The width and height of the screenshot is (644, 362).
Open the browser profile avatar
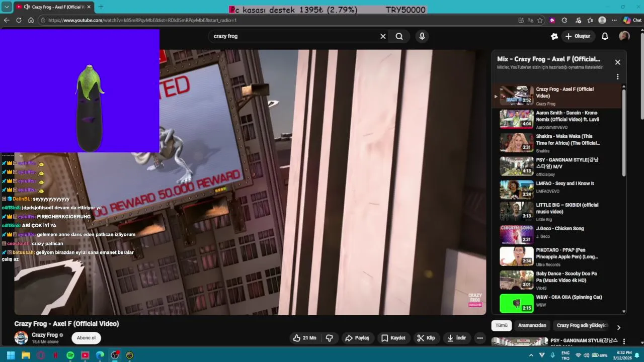click(602, 20)
